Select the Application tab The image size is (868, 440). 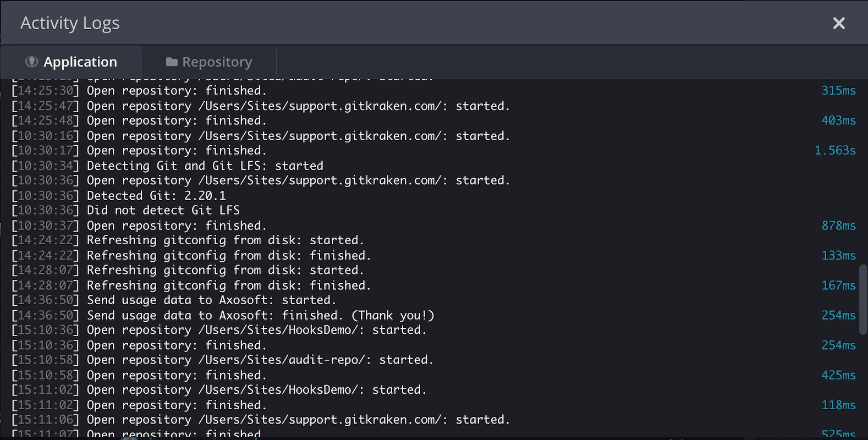[x=72, y=62]
